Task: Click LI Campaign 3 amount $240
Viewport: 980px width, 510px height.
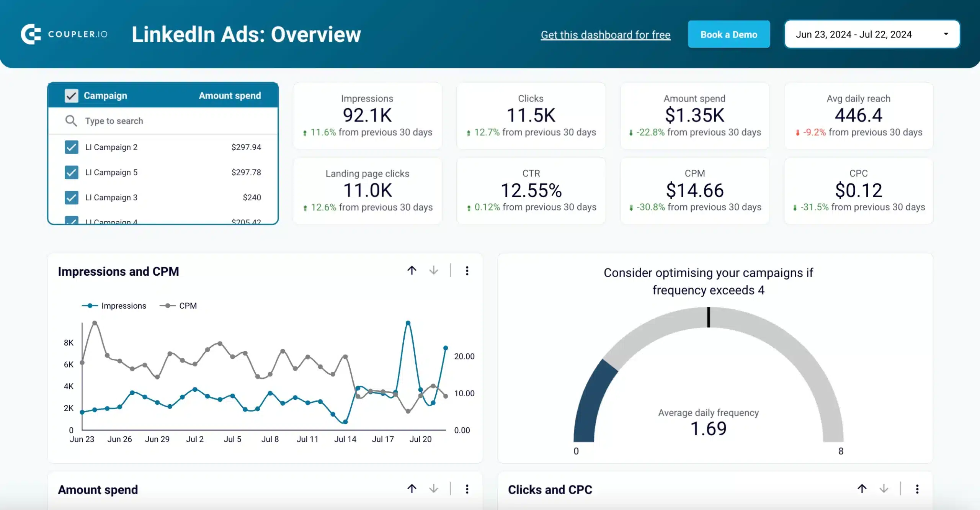Action: tap(252, 198)
